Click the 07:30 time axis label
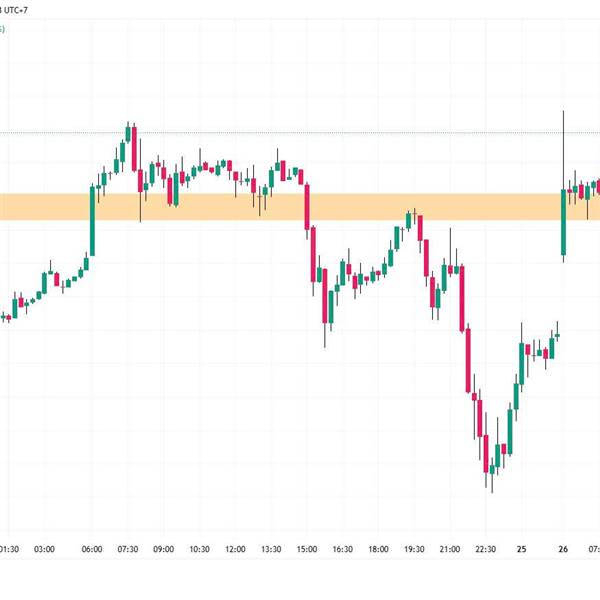 pos(128,549)
